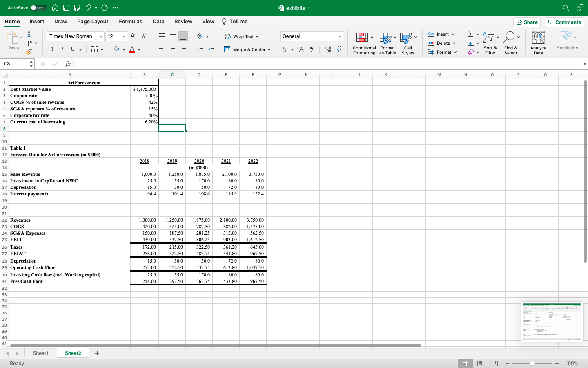588x368 pixels.
Task: Click the workbook preview thumbnail
Action: click(x=552, y=321)
